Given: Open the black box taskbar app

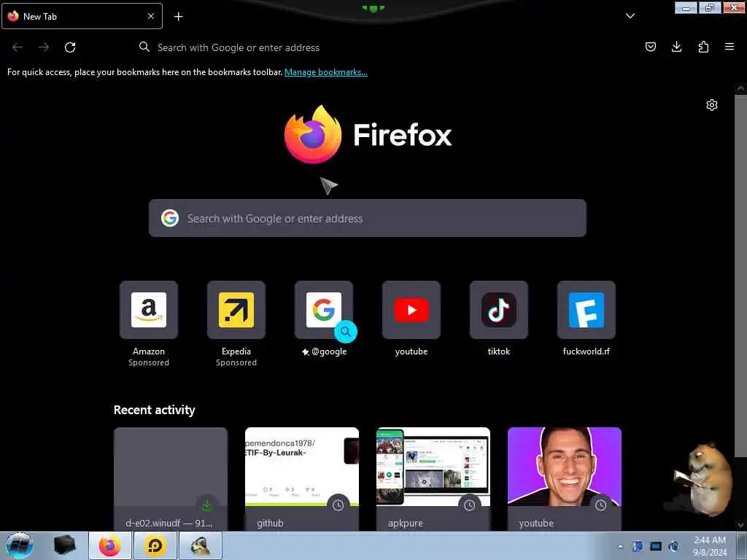Looking at the screenshot, I should point(65,545).
